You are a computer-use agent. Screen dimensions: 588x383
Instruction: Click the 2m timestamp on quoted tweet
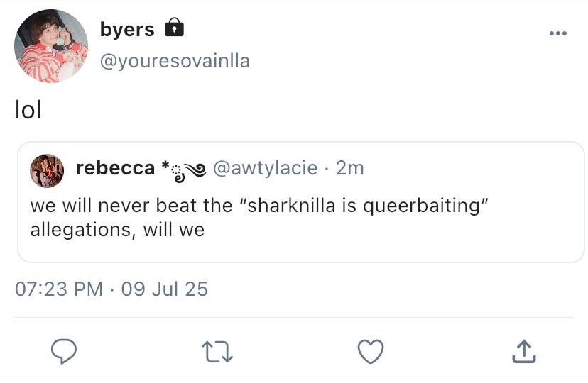pyautogui.click(x=349, y=168)
